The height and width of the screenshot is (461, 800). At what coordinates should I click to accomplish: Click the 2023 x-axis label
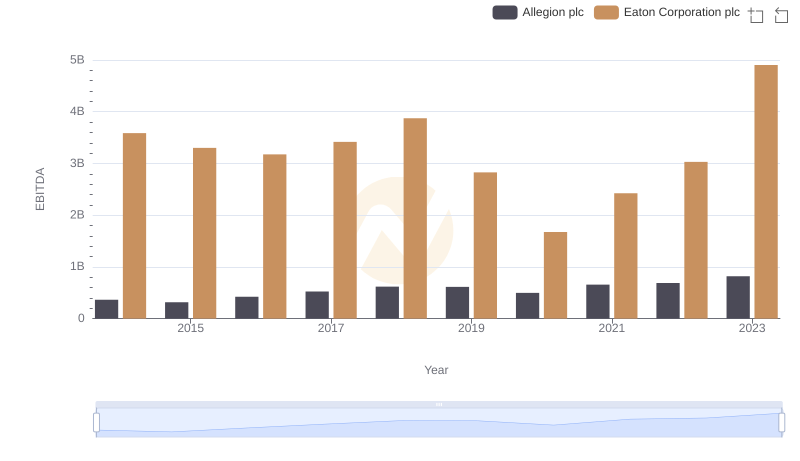point(752,328)
